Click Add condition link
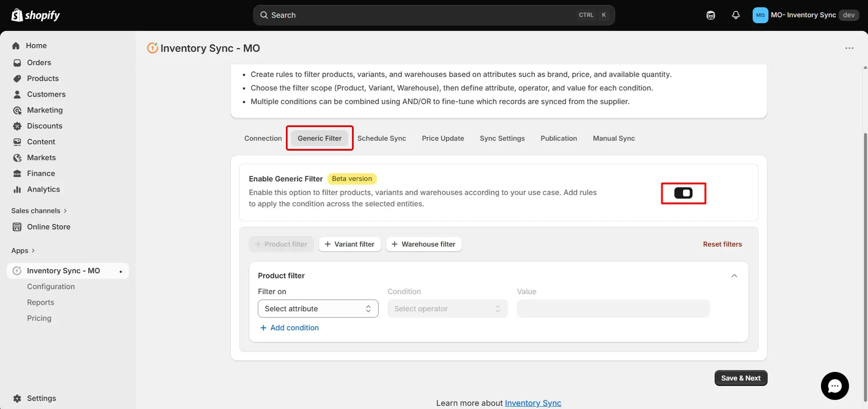 (289, 328)
